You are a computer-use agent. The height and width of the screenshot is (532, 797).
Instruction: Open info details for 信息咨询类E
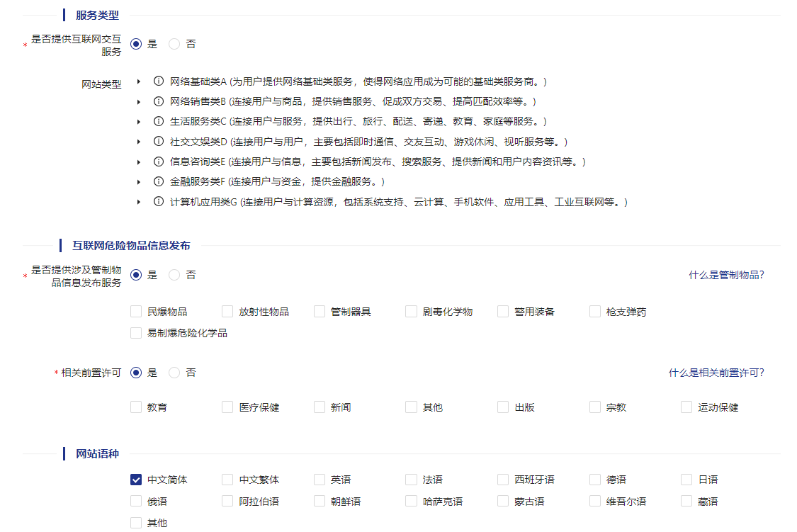(157, 161)
